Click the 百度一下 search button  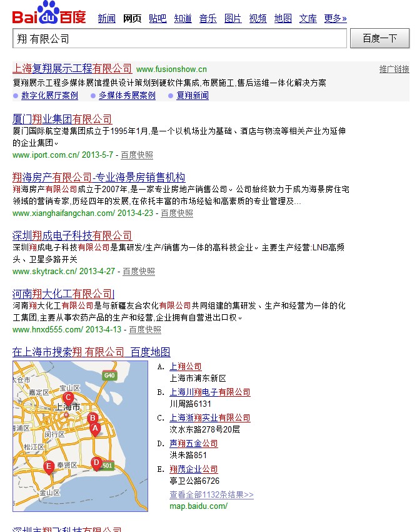[x=379, y=38]
